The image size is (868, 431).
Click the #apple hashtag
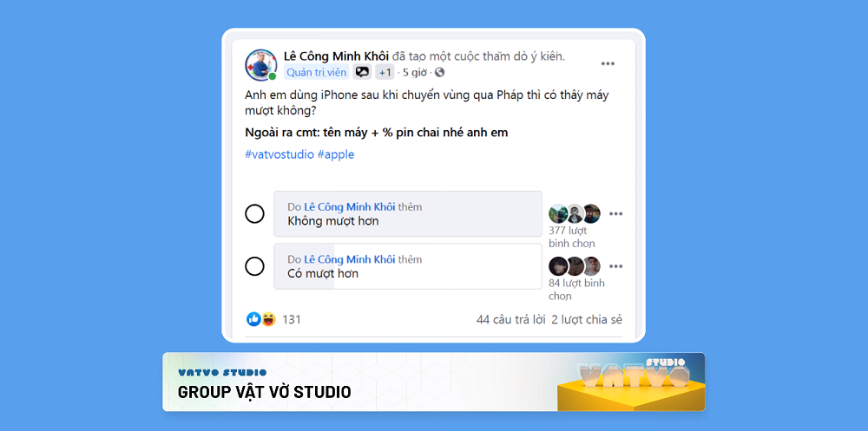point(336,154)
